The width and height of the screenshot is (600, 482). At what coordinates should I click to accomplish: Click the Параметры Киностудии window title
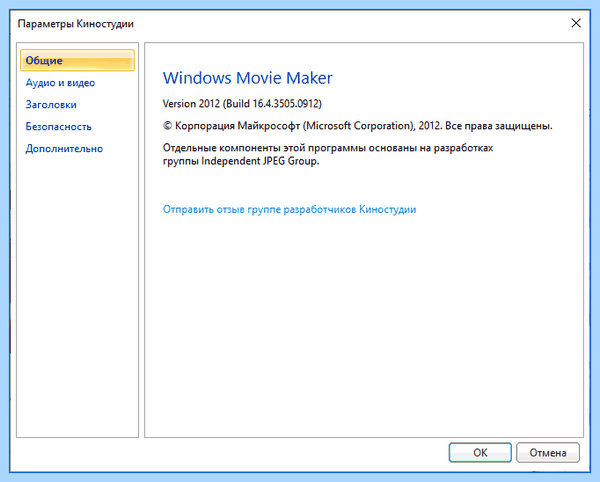click(76, 24)
